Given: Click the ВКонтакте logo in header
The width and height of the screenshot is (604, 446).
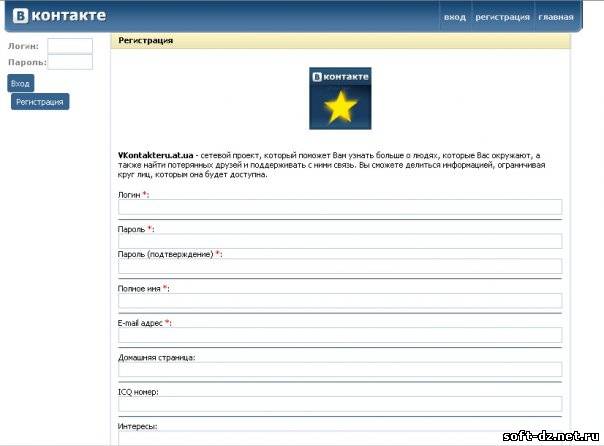Looking at the screenshot, I should click(59, 16).
